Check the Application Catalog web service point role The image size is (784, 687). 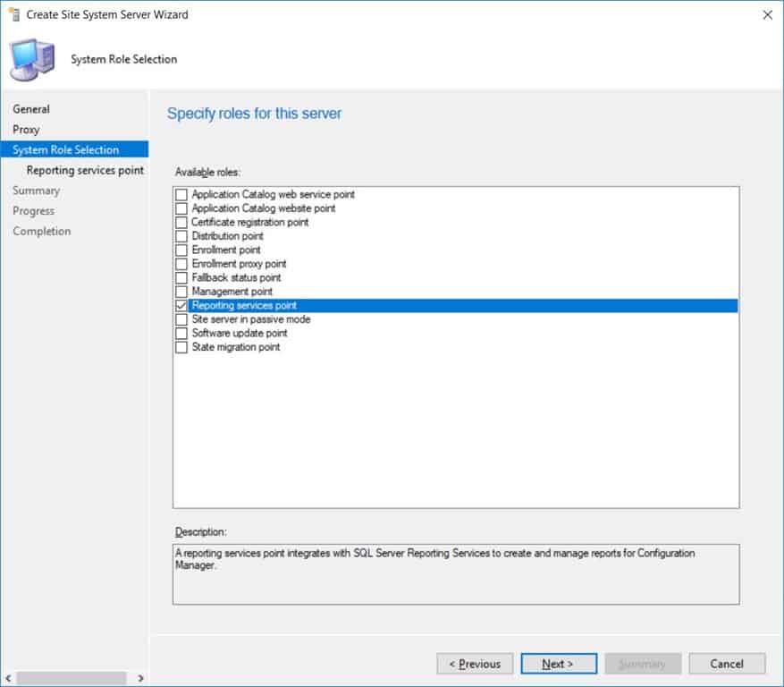click(x=181, y=194)
